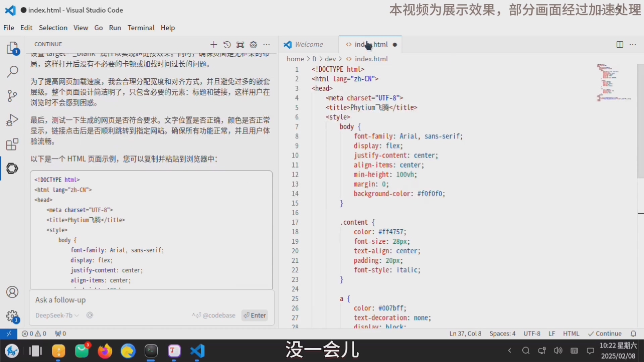Expand editor More Actions ellipsis menu
The image size is (644, 362).
click(633, 45)
